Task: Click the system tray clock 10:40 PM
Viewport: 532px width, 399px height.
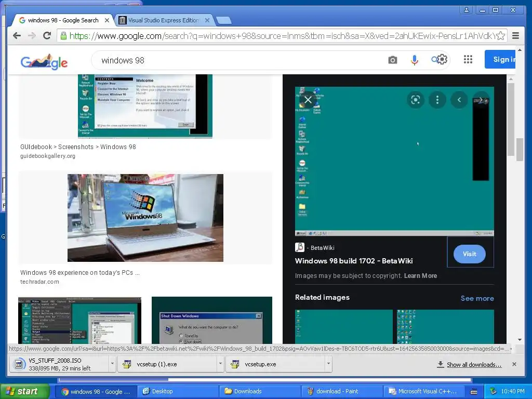Action: click(x=513, y=391)
